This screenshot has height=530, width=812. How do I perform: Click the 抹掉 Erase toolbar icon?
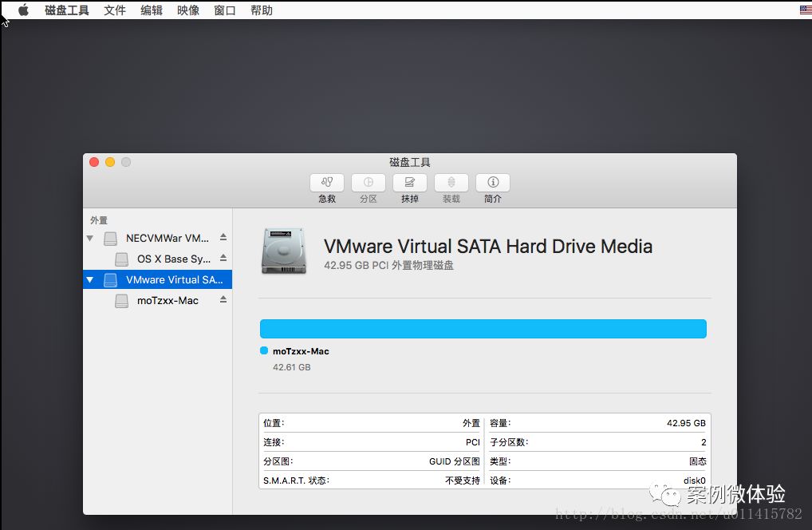pyautogui.click(x=410, y=182)
